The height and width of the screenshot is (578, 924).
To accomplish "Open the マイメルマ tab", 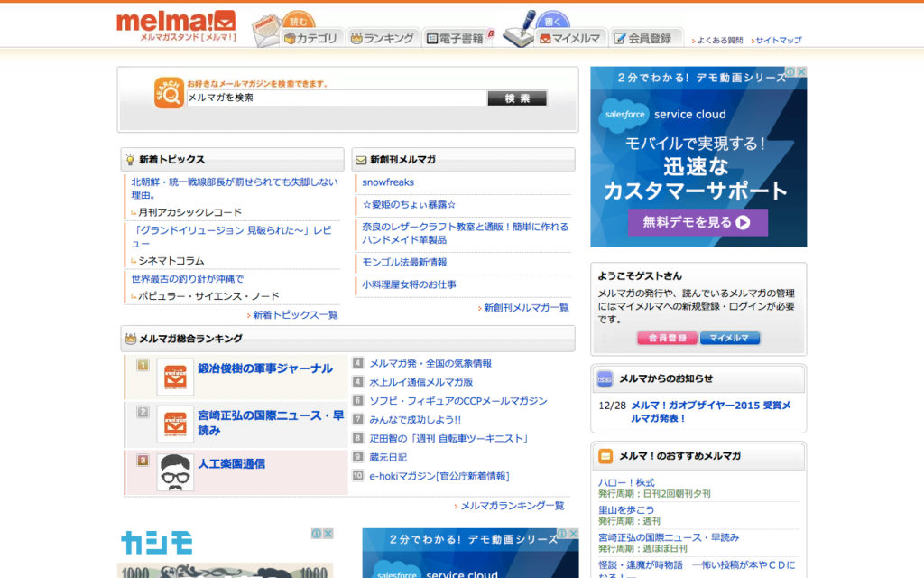I will click(570, 38).
